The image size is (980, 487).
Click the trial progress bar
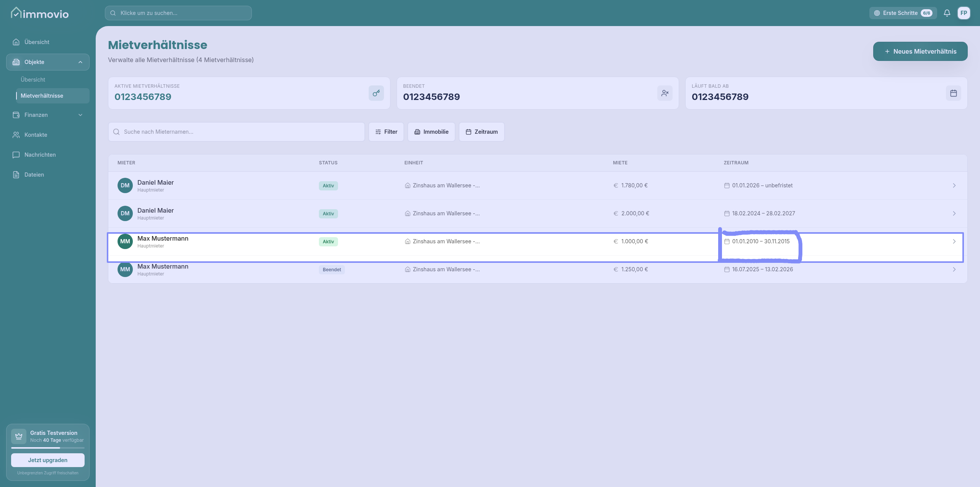(x=47, y=448)
